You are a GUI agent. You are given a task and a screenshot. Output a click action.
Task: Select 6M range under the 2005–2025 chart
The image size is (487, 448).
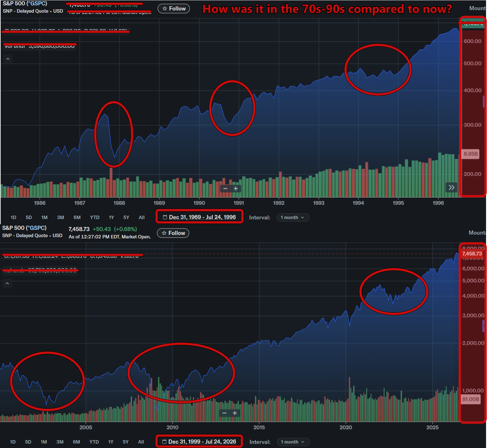76,442
